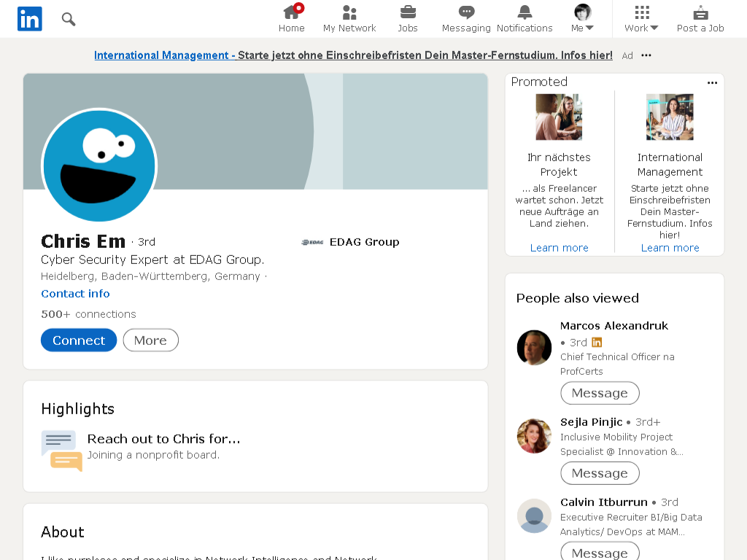
Task: Open Chris Em's Contact info
Action: (x=75, y=294)
